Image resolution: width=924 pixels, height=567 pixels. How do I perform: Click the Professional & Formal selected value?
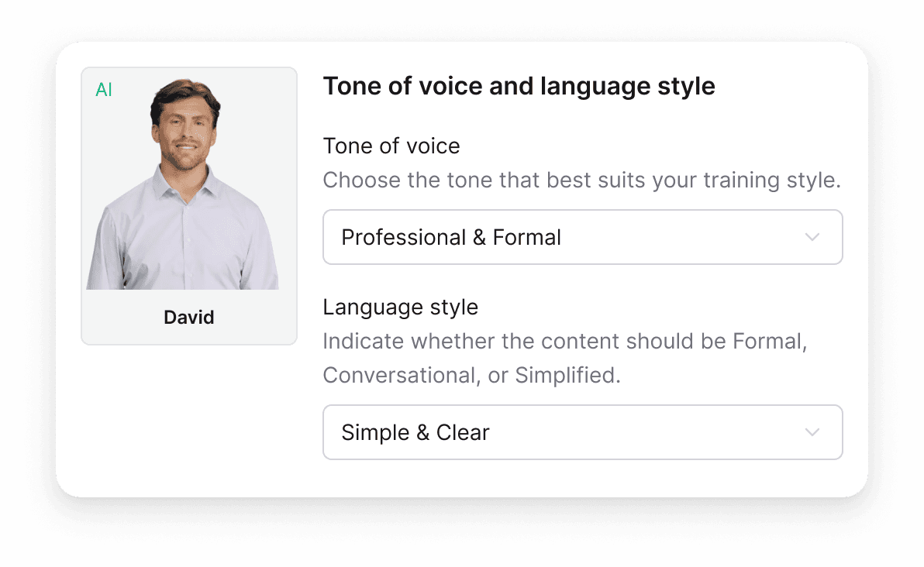451,237
